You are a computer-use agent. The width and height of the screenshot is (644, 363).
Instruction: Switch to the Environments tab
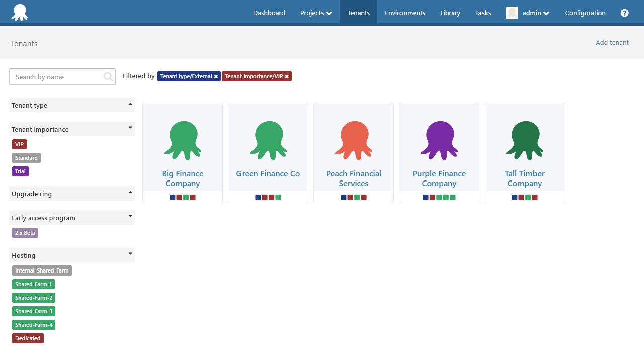tap(405, 13)
